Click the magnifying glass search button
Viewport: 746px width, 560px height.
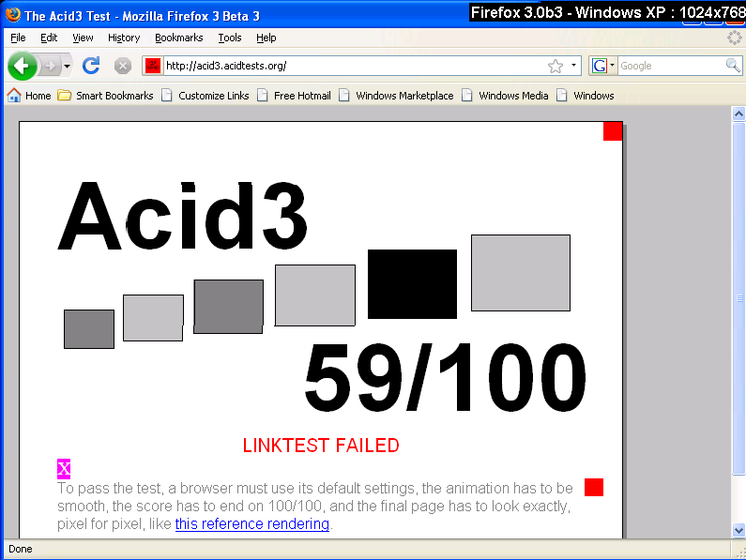[x=733, y=65]
